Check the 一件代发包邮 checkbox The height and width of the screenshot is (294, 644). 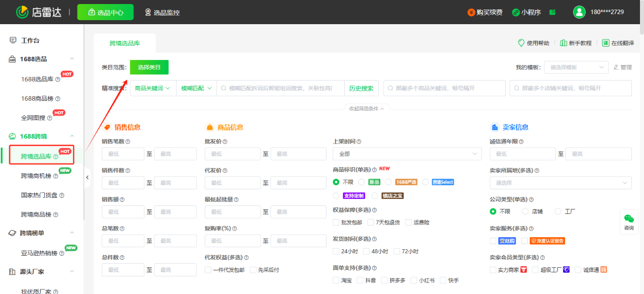(x=208, y=270)
